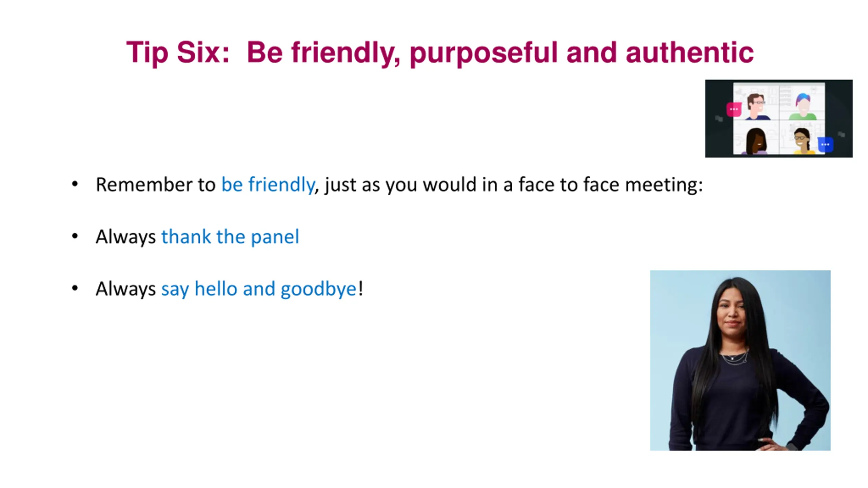Click bullet marker before "Always say hello"
Viewport: 868px width, 488px height.
coord(75,288)
